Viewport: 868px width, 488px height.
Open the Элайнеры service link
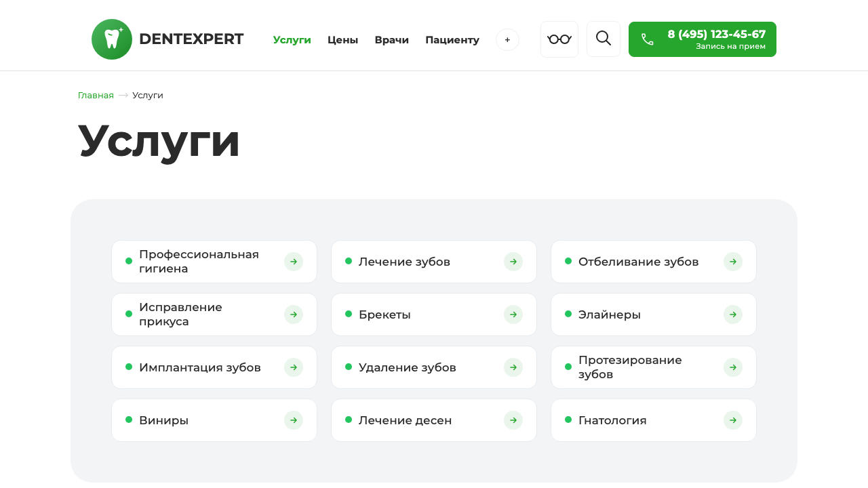654,314
